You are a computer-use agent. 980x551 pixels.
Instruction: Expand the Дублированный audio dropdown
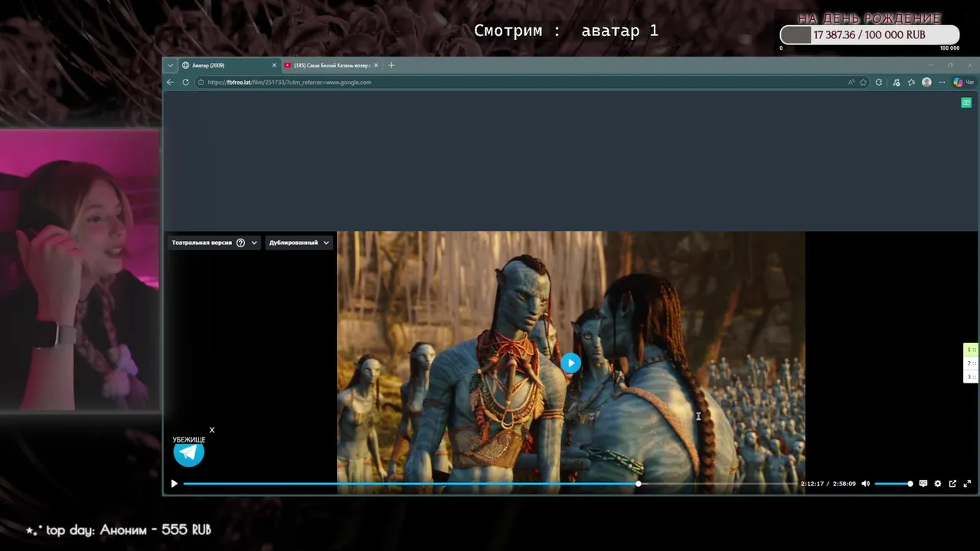pyautogui.click(x=299, y=243)
